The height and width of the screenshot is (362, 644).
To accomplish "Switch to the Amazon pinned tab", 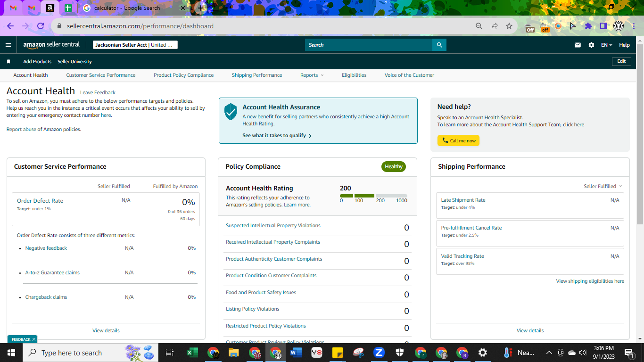I will pos(50,8).
